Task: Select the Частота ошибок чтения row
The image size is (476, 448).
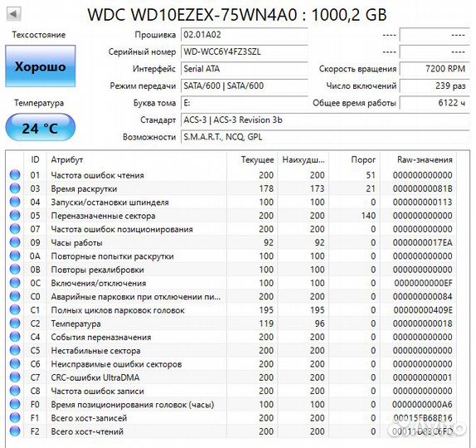Action: click(231, 175)
